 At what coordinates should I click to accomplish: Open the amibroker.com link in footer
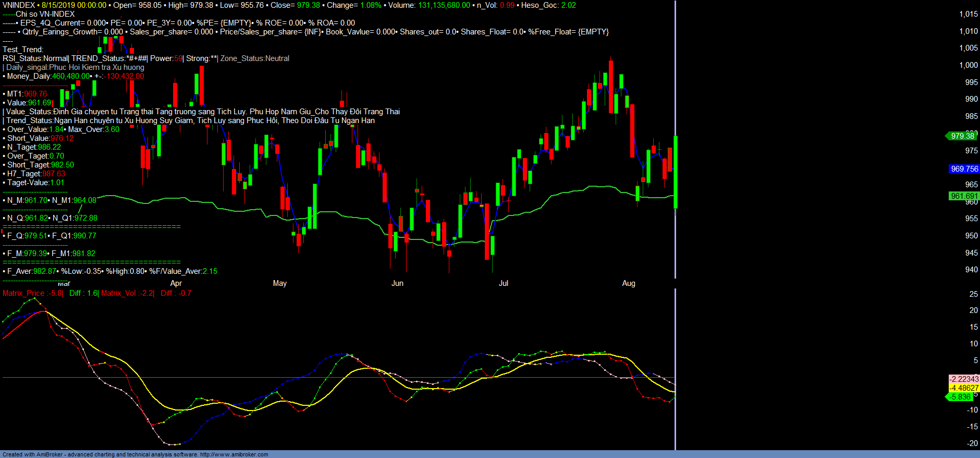(x=234, y=454)
